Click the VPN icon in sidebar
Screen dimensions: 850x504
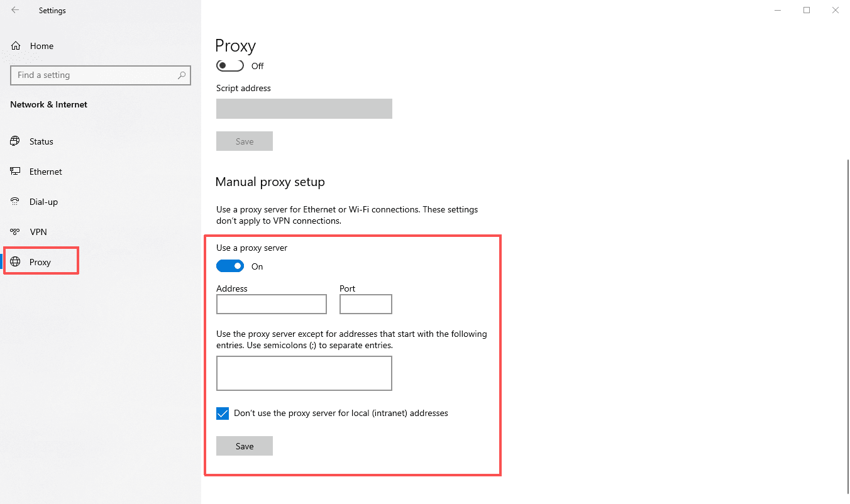[x=14, y=231]
